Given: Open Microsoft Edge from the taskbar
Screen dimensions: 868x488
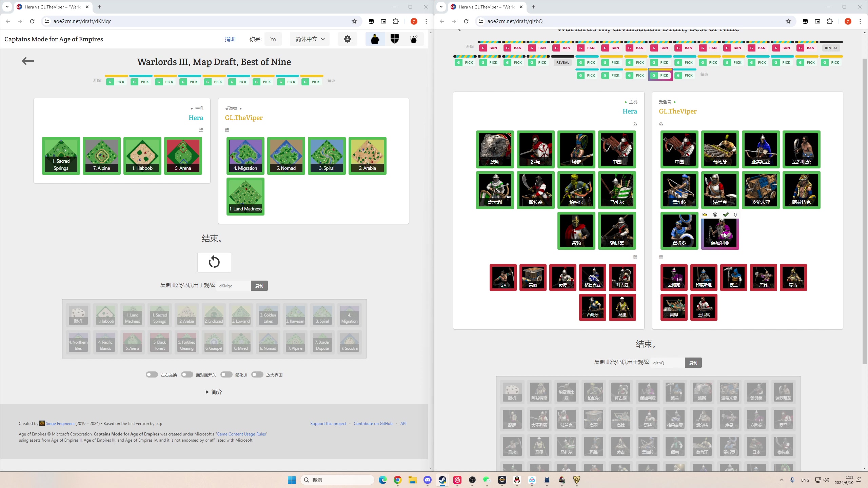Looking at the screenshot, I should point(383,480).
